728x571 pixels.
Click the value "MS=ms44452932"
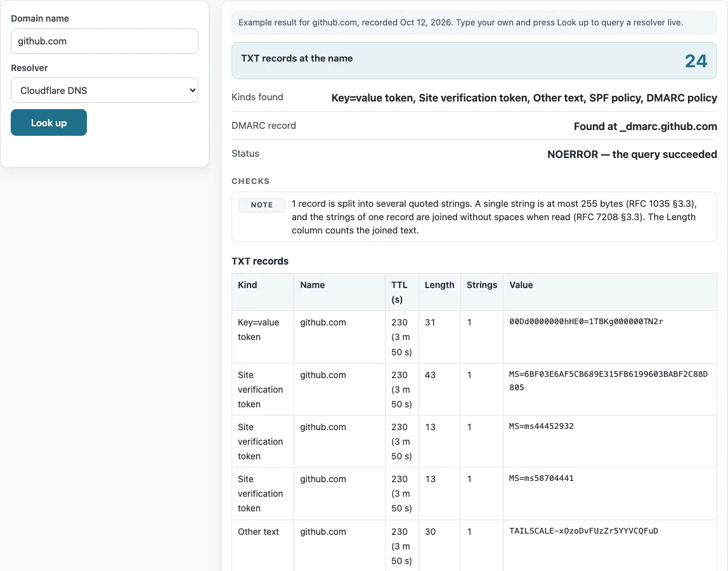542,426
